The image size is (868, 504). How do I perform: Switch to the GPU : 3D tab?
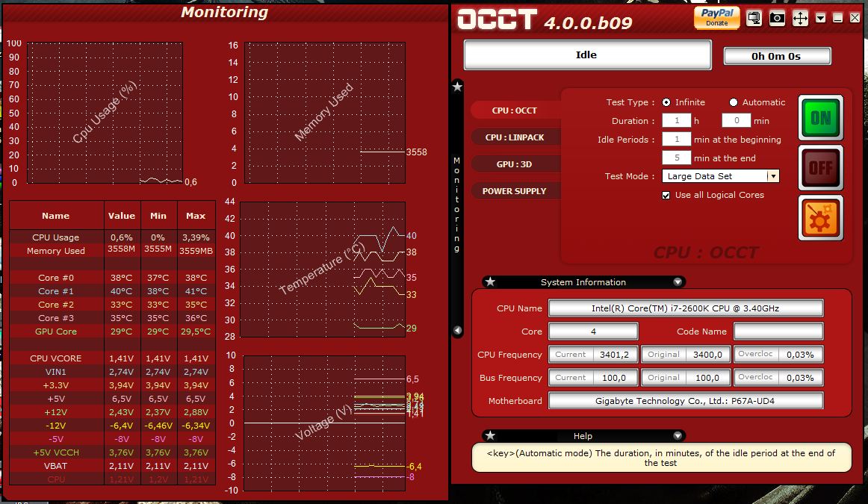pos(514,164)
